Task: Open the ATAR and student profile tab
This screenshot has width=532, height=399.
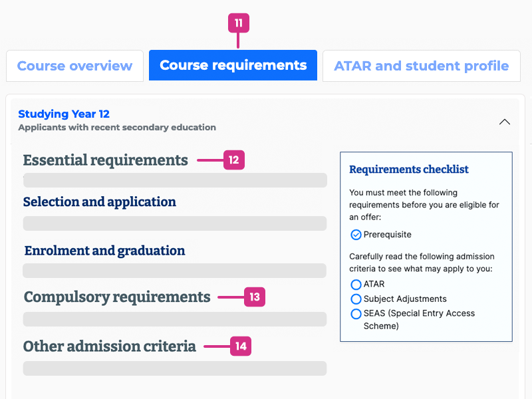Action: click(x=421, y=65)
